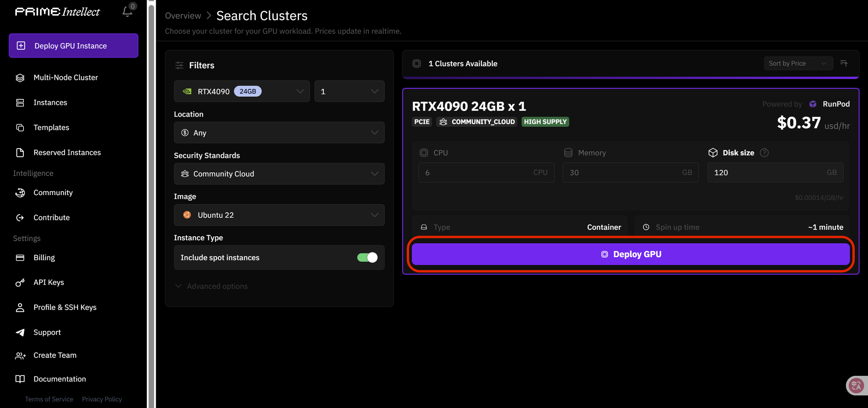The width and height of the screenshot is (868, 408).
Task: Open the notifications bell
Action: [x=127, y=11]
